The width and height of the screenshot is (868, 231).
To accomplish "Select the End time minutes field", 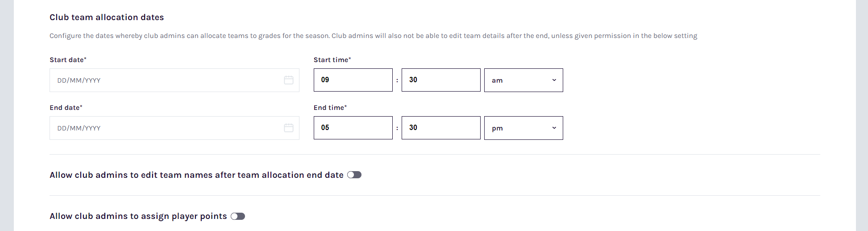I will [x=441, y=128].
